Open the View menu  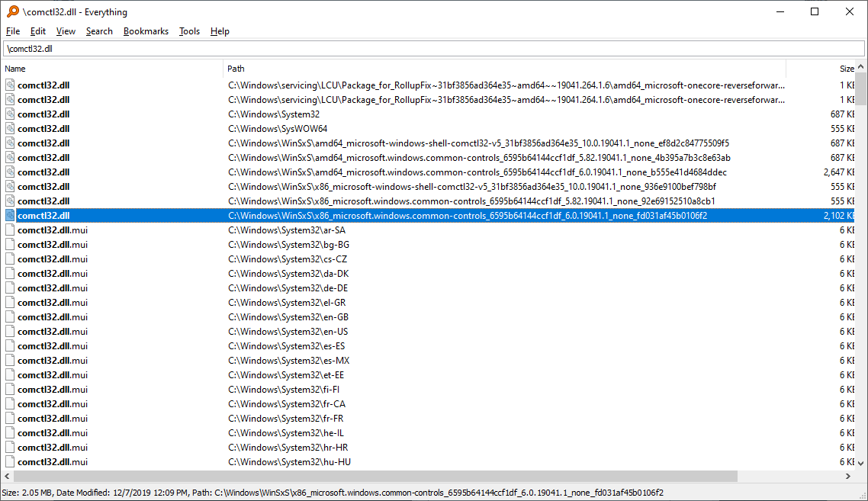(66, 31)
